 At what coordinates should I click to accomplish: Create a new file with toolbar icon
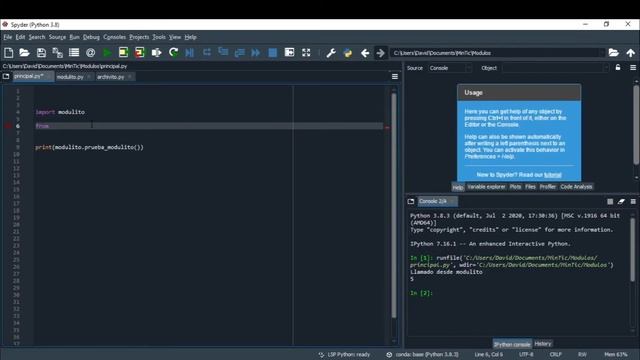pos(9,53)
